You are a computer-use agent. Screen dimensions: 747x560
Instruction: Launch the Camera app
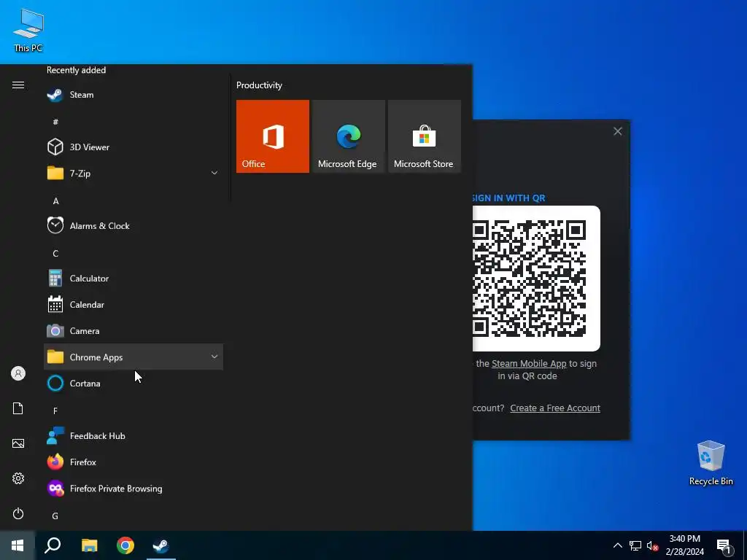[x=133, y=331]
